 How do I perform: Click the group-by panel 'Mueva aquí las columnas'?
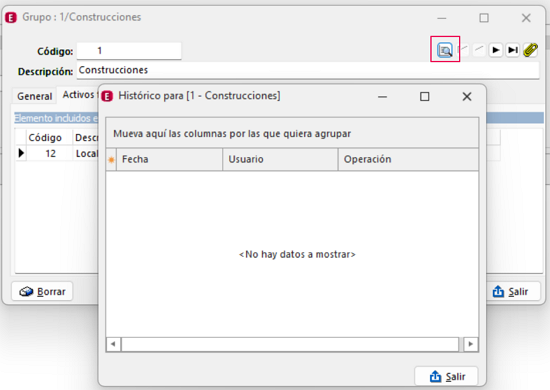click(x=292, y=133)
